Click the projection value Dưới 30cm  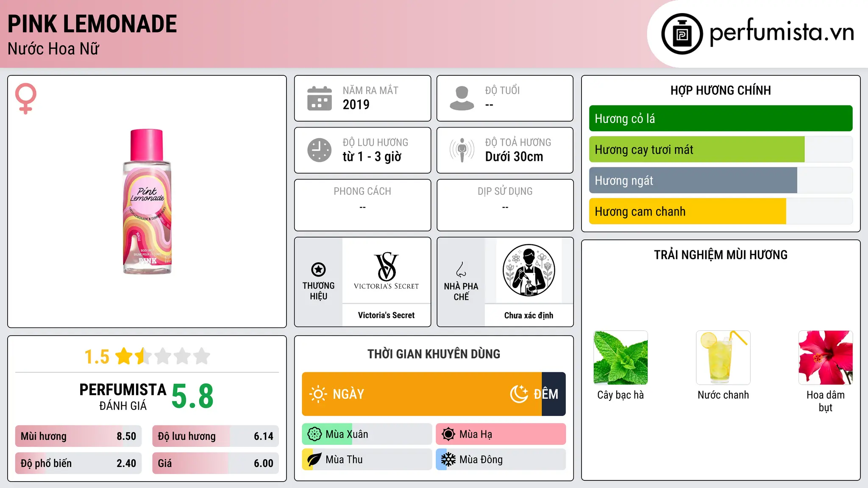click(x=514, y=157)
